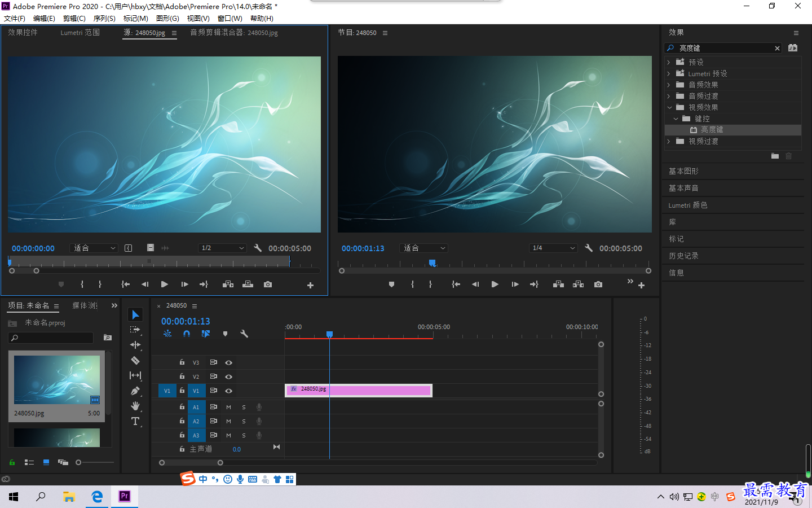Solo audio track A2
This screenshot has width=812, height=508.
244,421
